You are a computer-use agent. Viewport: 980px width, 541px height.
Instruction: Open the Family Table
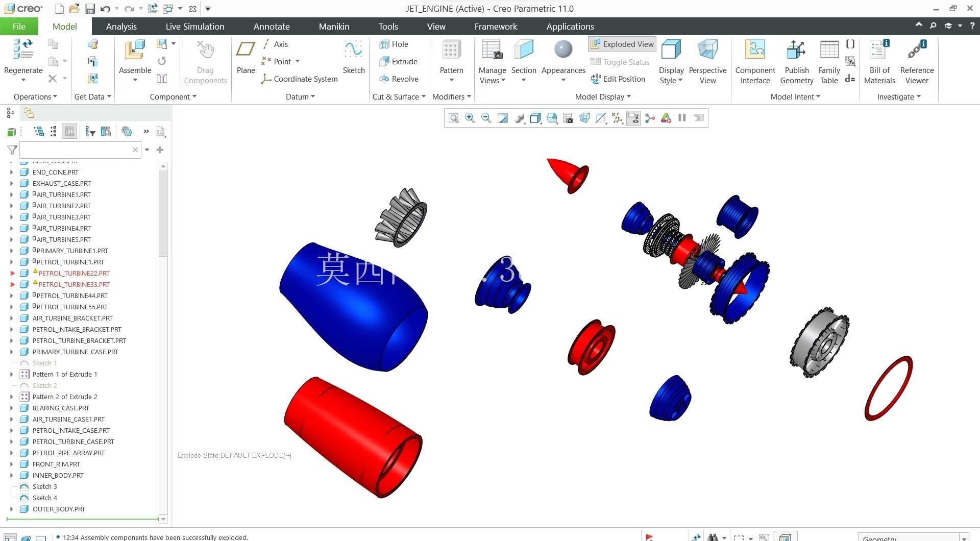pyautogui.click(x=829, y=50)
